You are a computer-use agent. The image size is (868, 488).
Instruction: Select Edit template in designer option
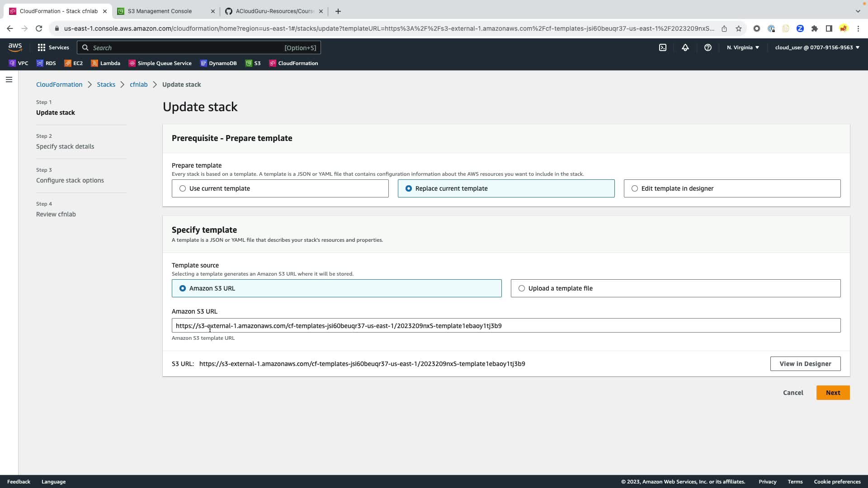[635, 188]
